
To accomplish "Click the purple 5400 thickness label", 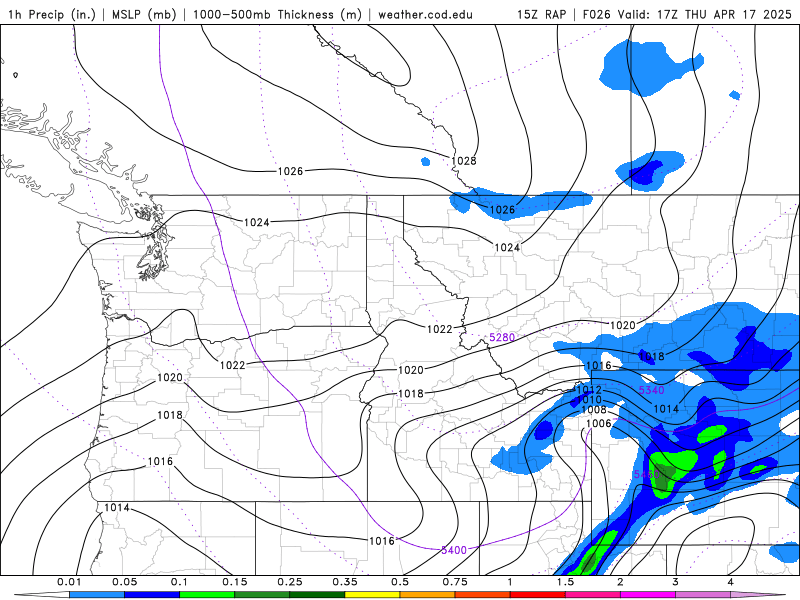I will pos(454,550).
